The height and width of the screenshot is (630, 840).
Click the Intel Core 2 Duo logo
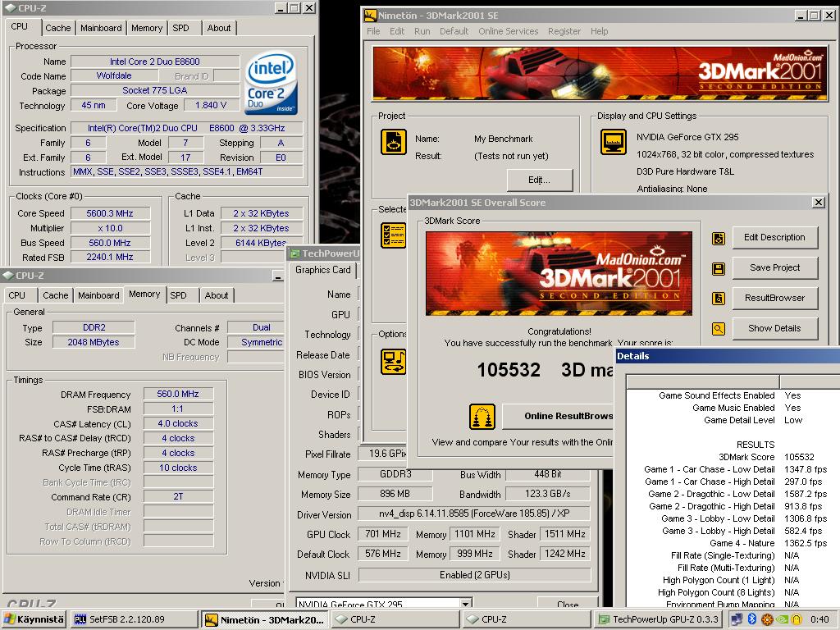point(271,82)
